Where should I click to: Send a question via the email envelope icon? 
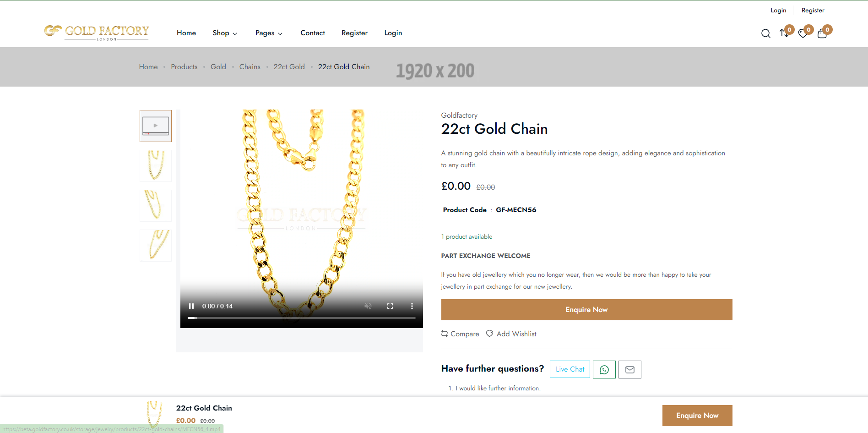(x=630, y=369)
